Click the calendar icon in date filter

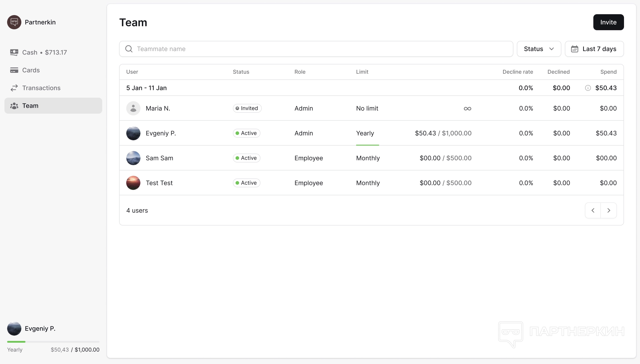click(575, 49)
